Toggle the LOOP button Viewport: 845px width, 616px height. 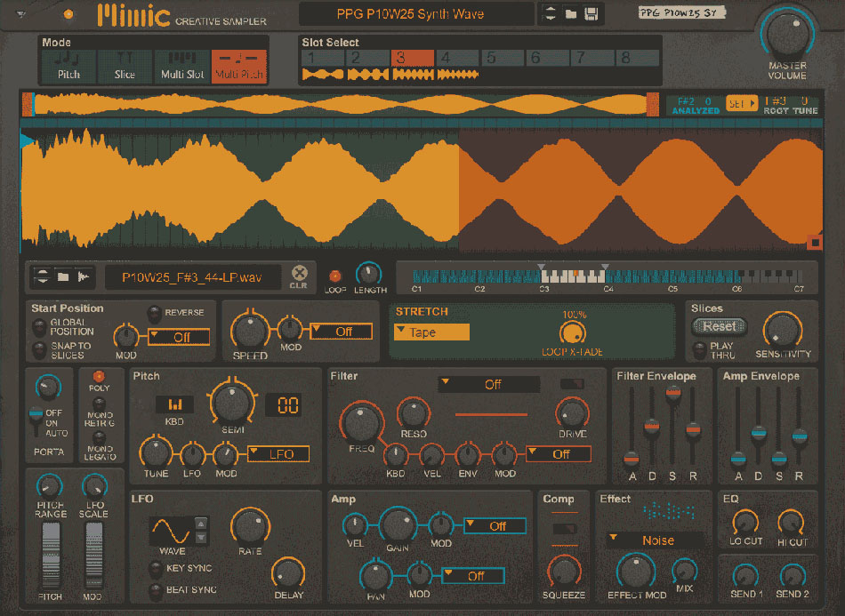pyautogui.click(x=334, y=276)
